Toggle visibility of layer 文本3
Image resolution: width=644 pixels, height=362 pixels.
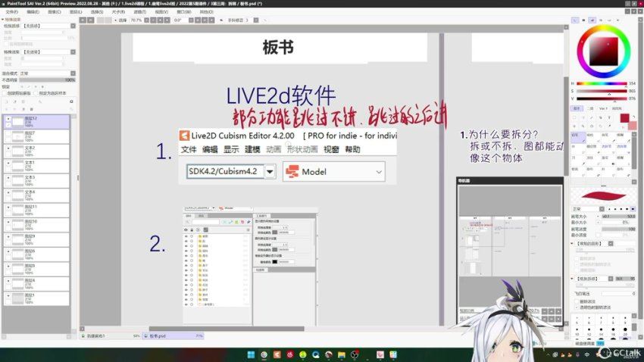click(x=8, y=178)
